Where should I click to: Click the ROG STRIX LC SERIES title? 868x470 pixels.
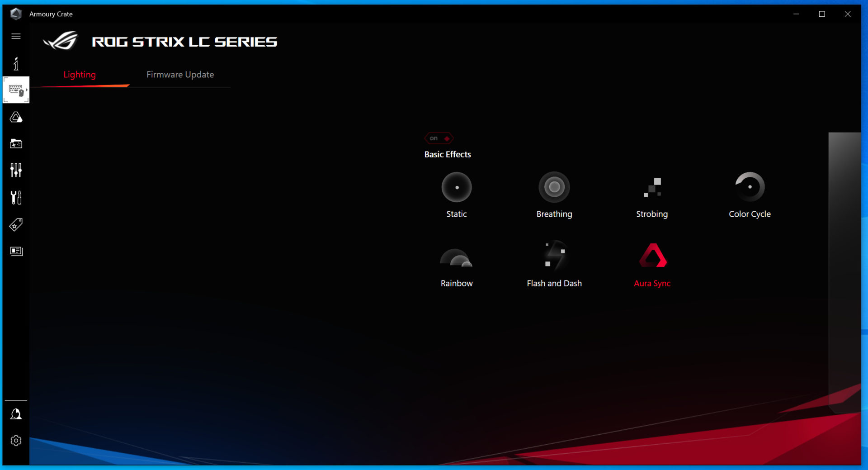tap(184, 42)
